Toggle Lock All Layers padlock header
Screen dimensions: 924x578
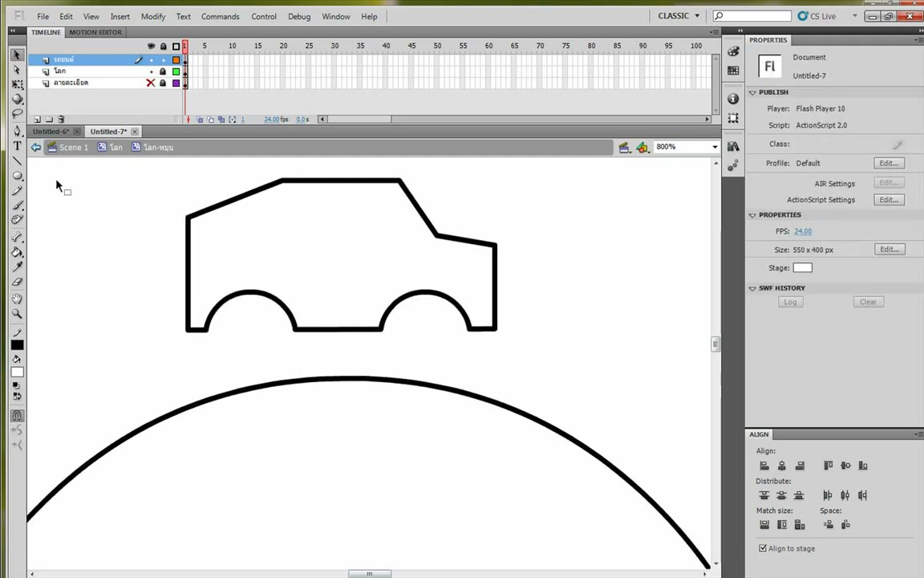click(x=164, y=46)
